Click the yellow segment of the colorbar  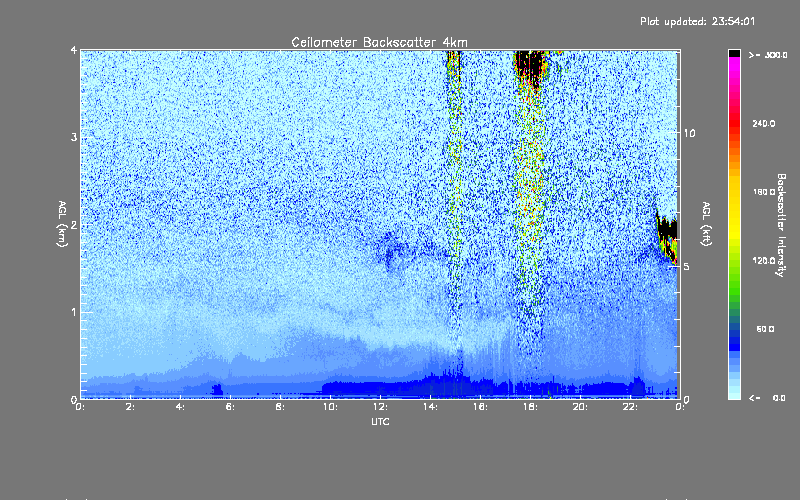(x=734, y=209)
